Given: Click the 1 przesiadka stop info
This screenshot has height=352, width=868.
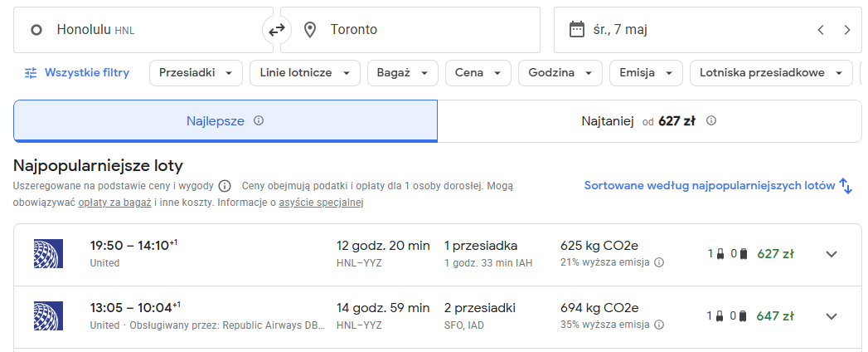Looking at the screenshot, I should click(x=481, y=246).
